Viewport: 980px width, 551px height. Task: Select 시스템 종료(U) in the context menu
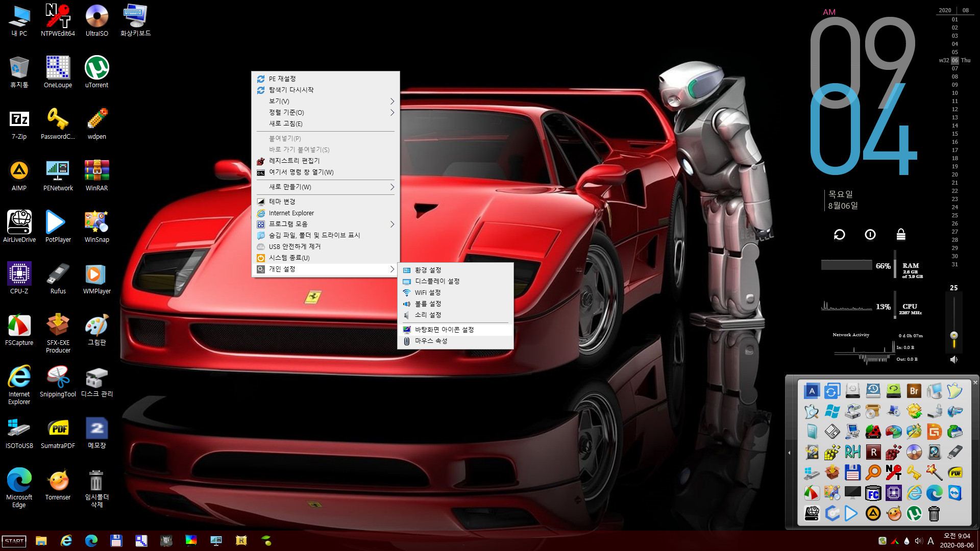pos(325,258)
